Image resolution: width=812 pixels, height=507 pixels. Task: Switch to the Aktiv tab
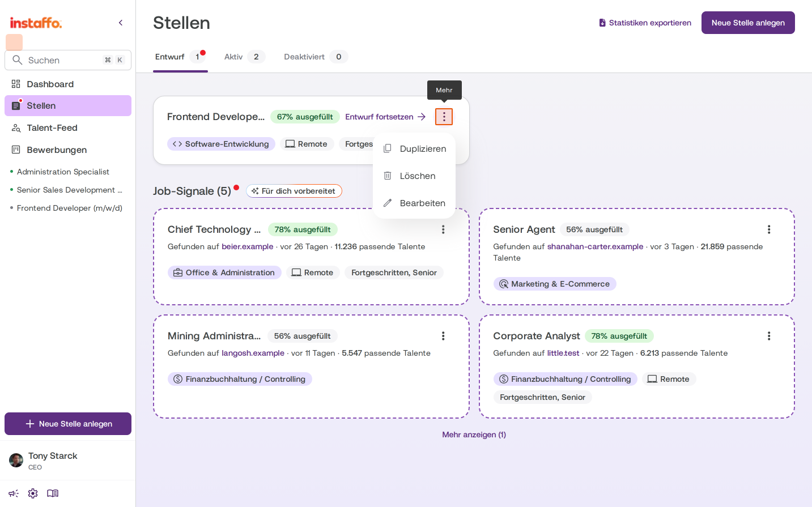click(244, 57)
